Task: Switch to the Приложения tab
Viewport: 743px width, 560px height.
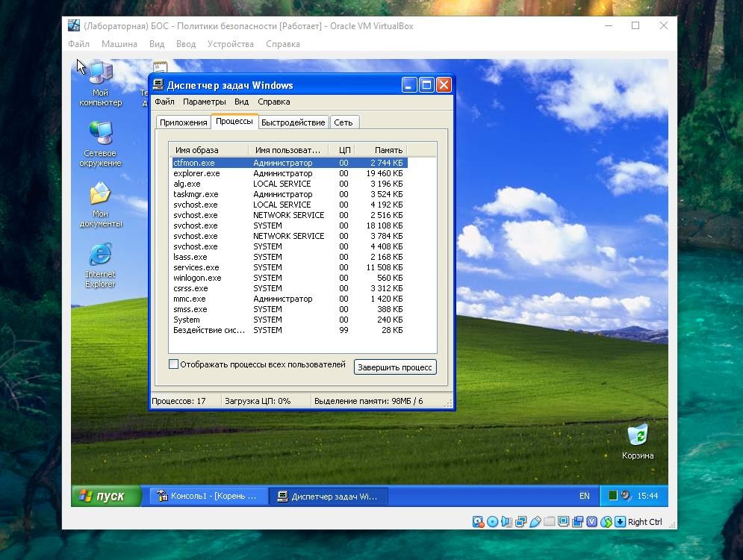Action: (x=184, y=122)
